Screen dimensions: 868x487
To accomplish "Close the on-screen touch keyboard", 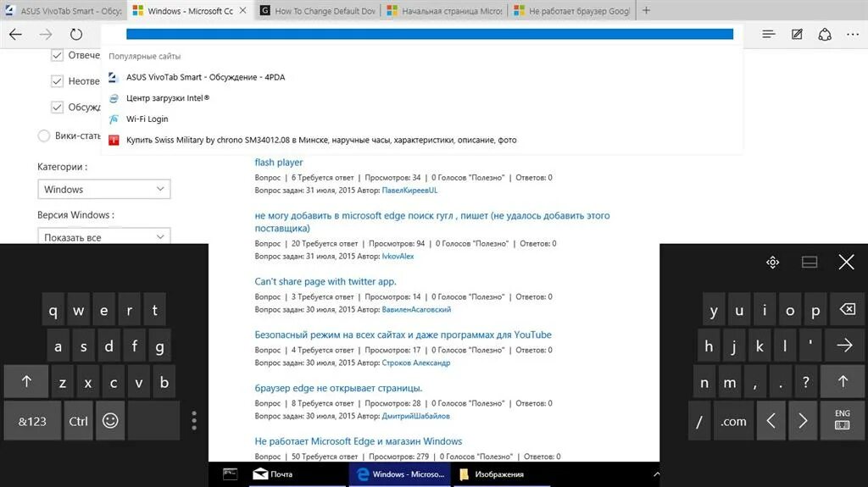I will [x=846, y=263].
